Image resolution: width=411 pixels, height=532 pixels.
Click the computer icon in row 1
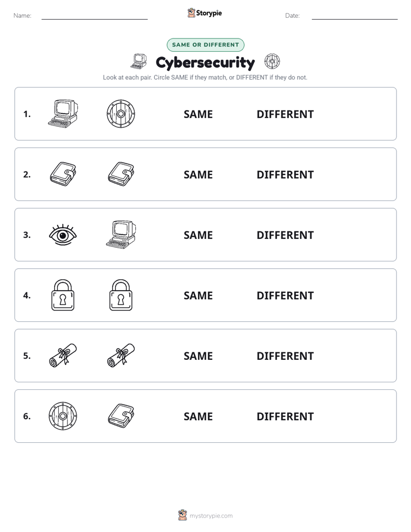[63, 113]
